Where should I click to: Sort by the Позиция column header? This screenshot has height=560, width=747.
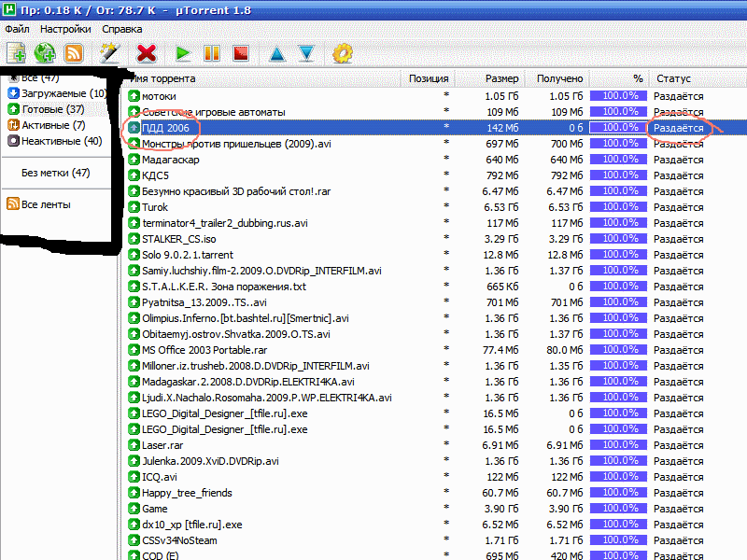(429, 78)
